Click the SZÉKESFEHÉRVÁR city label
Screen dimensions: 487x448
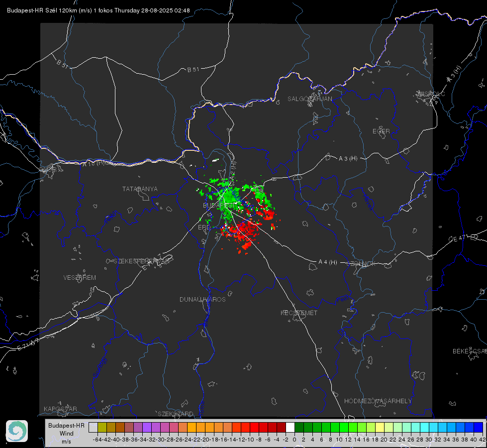(x=141, y=261)
